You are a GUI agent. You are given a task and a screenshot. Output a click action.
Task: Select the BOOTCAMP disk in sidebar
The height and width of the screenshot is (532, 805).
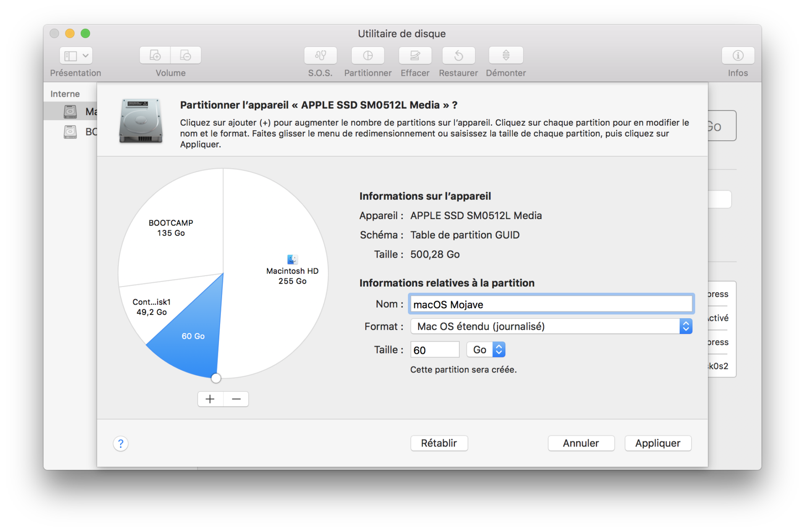(x=70, y=132)
